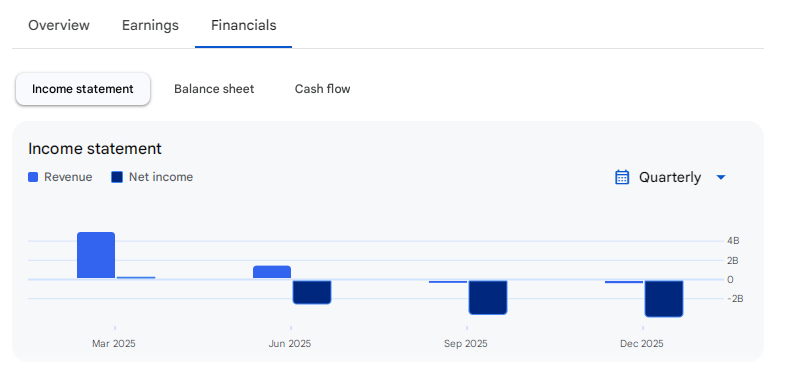The image size is (785, 370).
Task: Select the Income statement chip
Action: (x=83, y=89)
